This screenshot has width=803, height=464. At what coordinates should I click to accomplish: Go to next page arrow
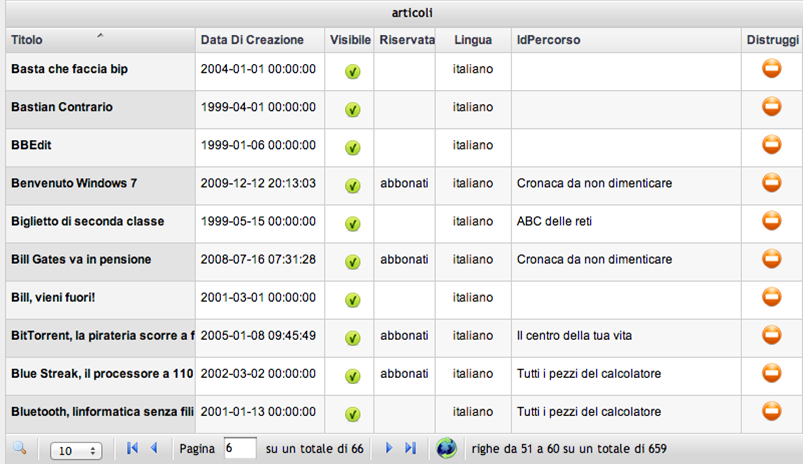click(x=389, y=448)
